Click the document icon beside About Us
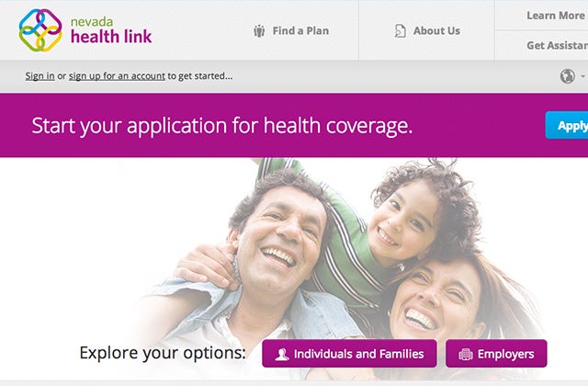Image resolution: width=588 pixels, height=386 pixels. 401,30
